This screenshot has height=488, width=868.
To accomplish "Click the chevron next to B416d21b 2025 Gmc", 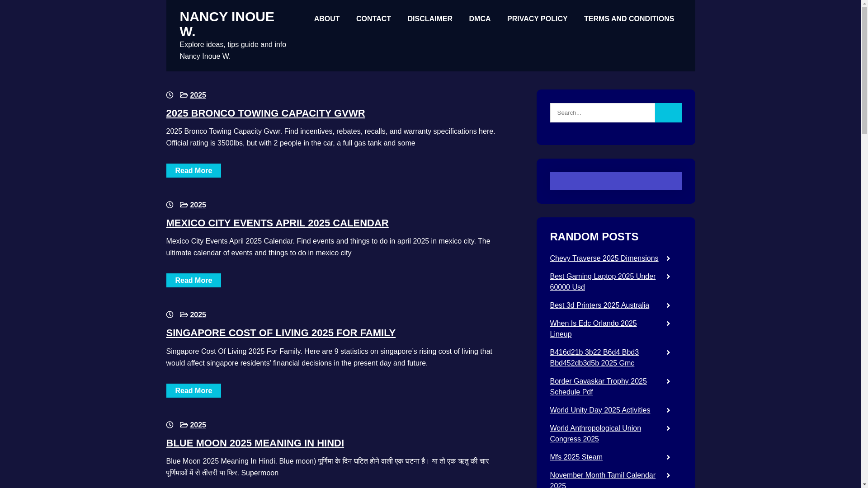I will click(x=668, y=352).
